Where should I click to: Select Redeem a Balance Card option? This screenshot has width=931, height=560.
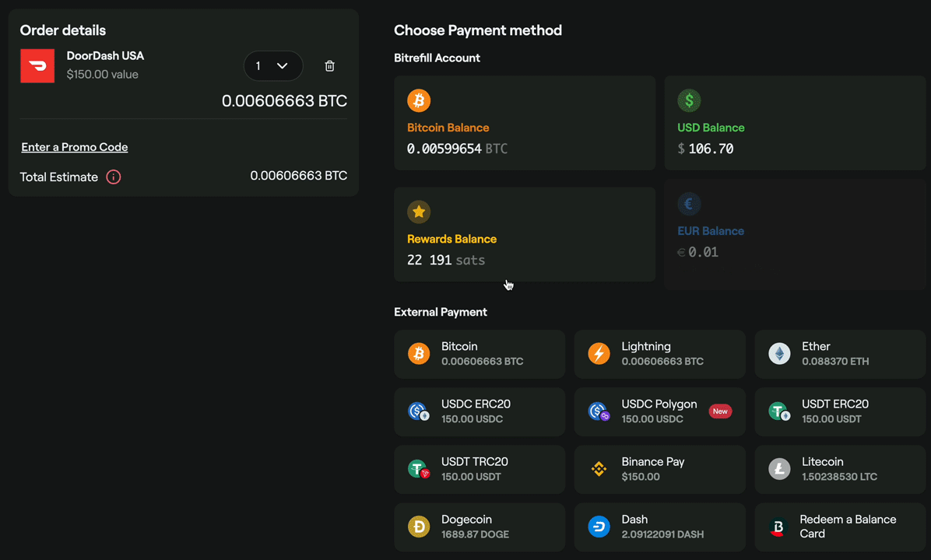[840, 527]
